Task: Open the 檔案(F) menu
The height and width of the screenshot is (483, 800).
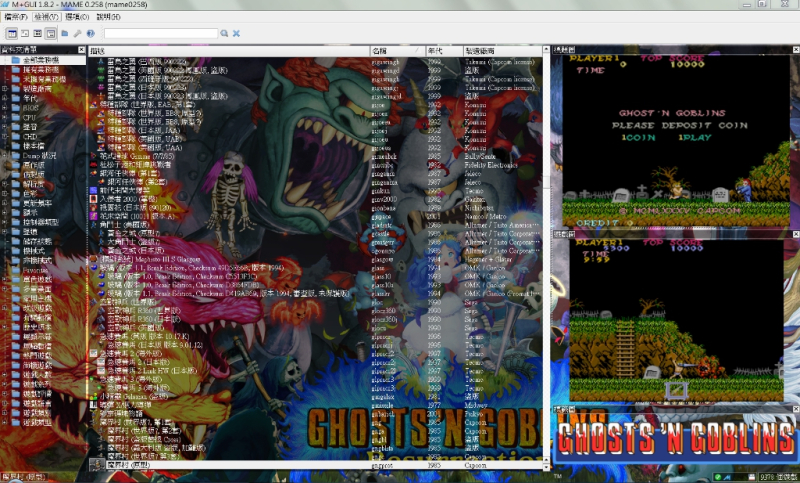Action: pyautogui.click(x=15, y=17)
